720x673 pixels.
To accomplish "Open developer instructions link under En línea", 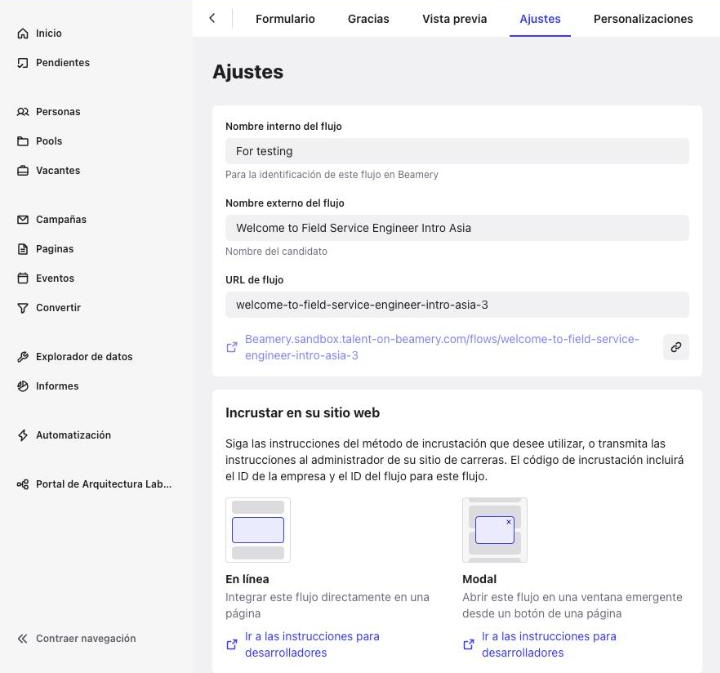I will [312, 645].
